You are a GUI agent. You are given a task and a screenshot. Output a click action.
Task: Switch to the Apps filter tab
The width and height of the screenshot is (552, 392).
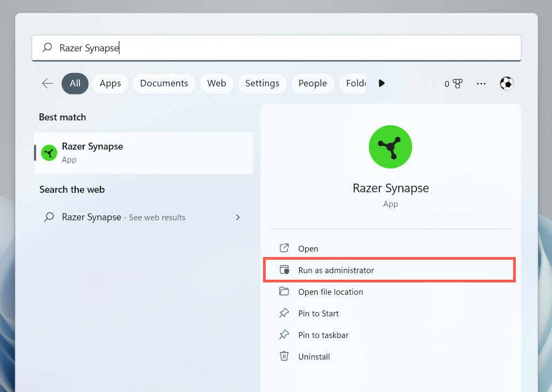point(110,83)
